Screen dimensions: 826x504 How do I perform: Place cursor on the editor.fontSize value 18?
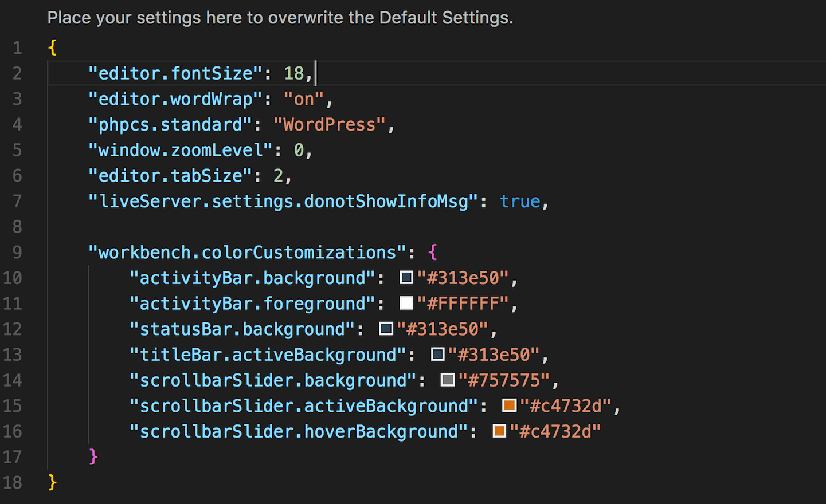(294, 73)
